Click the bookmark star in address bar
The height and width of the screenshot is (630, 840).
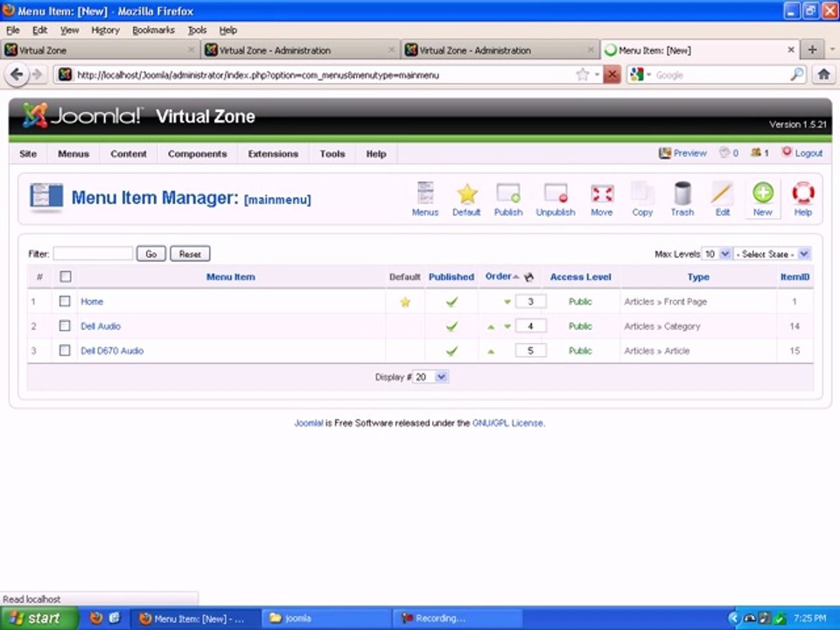coord(583,74)
